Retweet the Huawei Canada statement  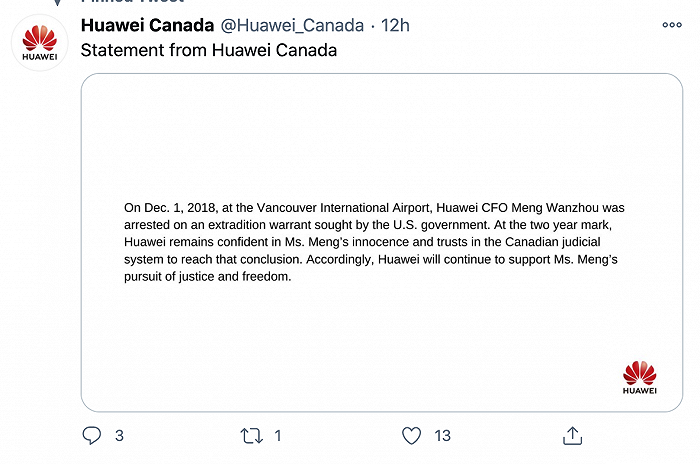tap(252, 436)
